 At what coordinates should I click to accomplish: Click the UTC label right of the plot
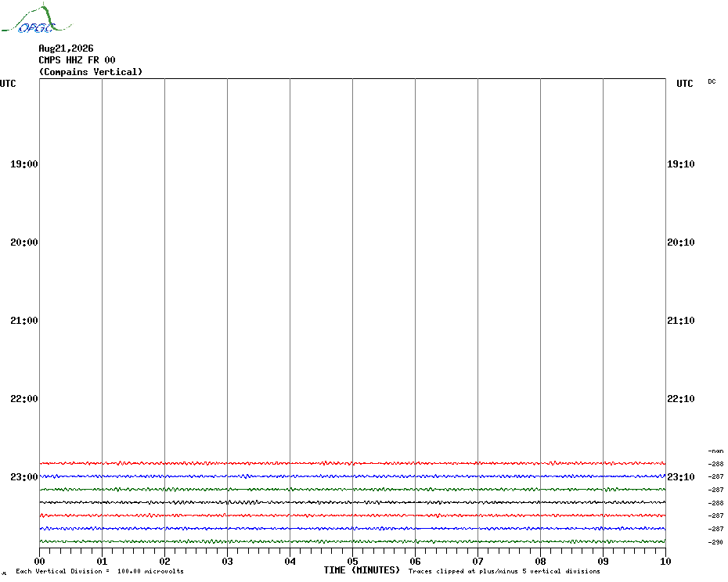click(x=684, y=84)
